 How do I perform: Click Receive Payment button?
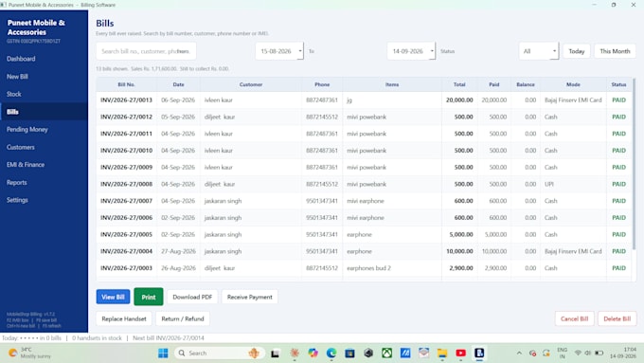250,297
